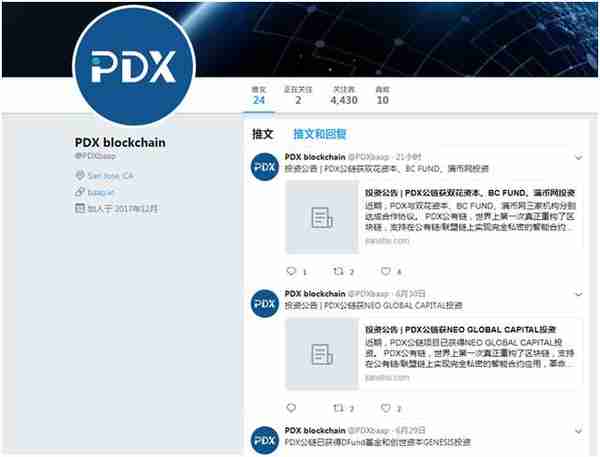
Task: Open the first tweet's article card thumbnail
Action: point(322,217)
